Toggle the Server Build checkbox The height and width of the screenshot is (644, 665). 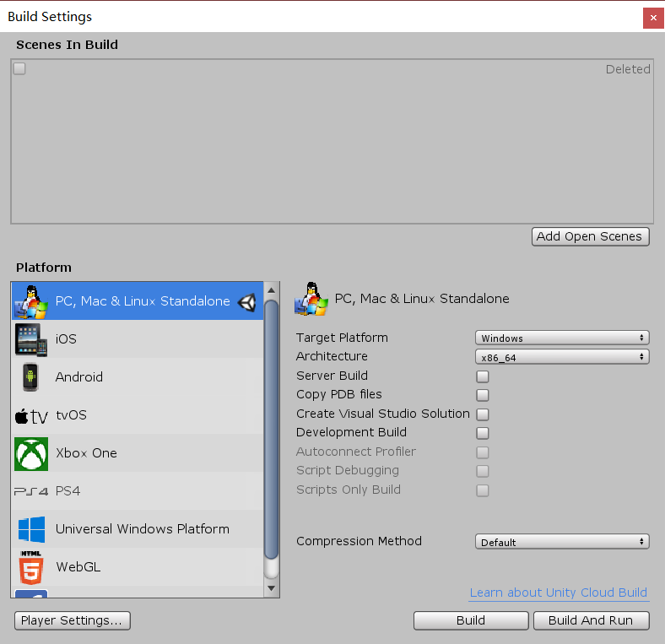(x=482, y=376)
